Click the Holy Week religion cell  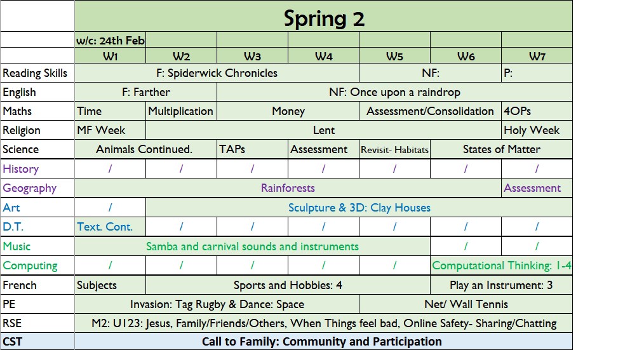pos(537,130)
